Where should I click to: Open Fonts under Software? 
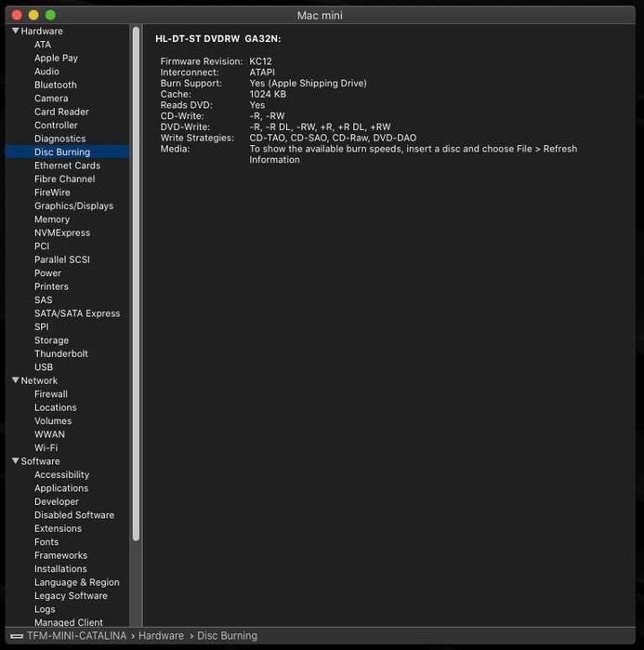click(46, 542)
